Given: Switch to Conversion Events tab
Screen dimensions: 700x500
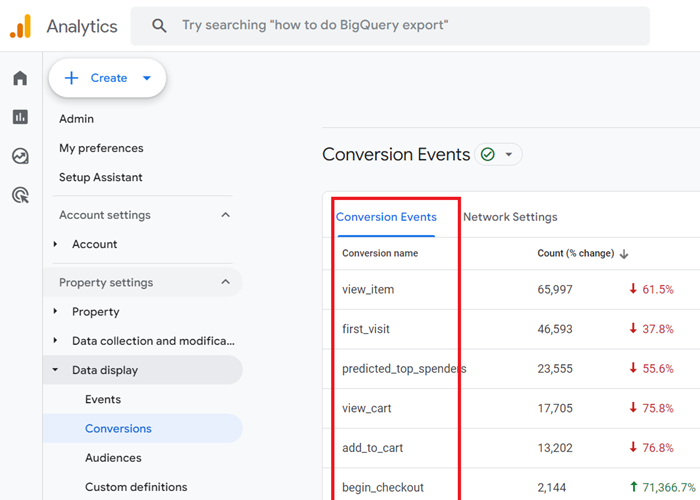Looking at the screenshot, I should (386, 217).
